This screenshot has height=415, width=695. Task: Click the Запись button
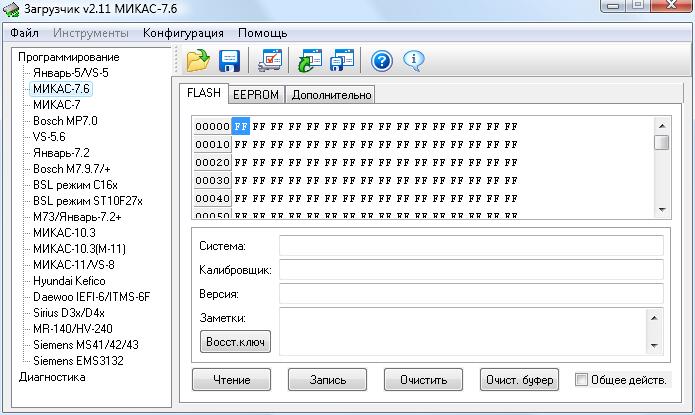tap(328, 380)
